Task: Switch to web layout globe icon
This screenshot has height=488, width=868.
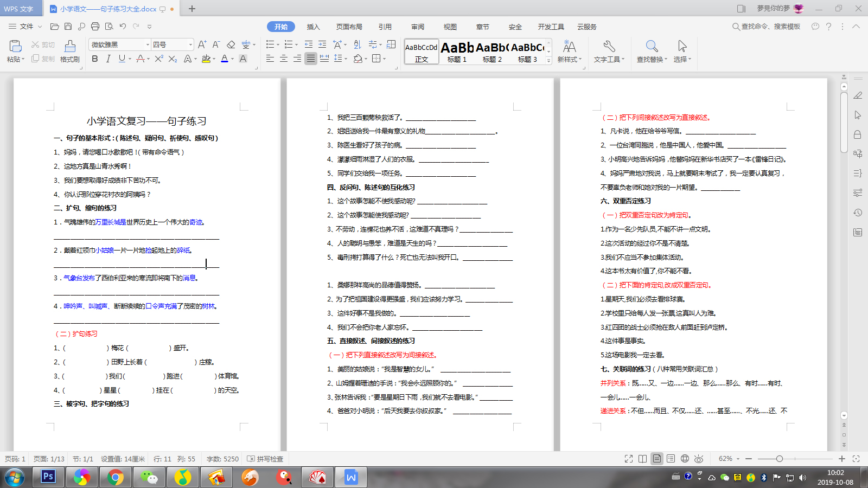Action: [x=685, y=459]
